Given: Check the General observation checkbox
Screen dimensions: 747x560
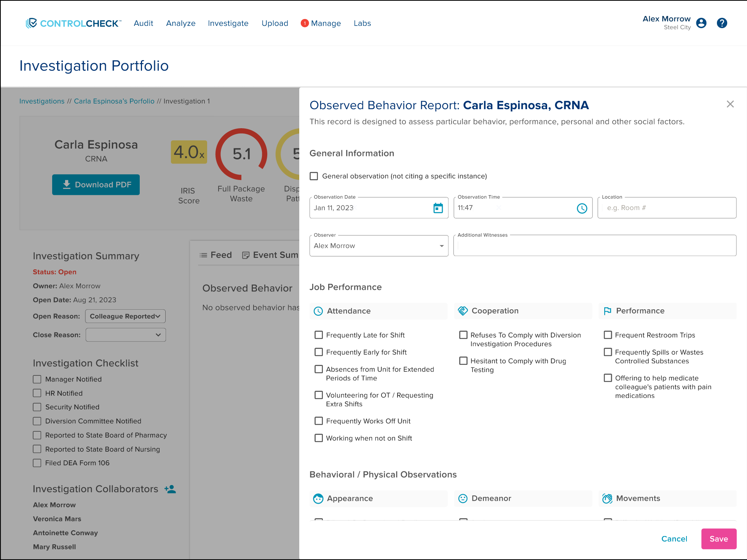Looking at the screenshot, I should 314,176.
